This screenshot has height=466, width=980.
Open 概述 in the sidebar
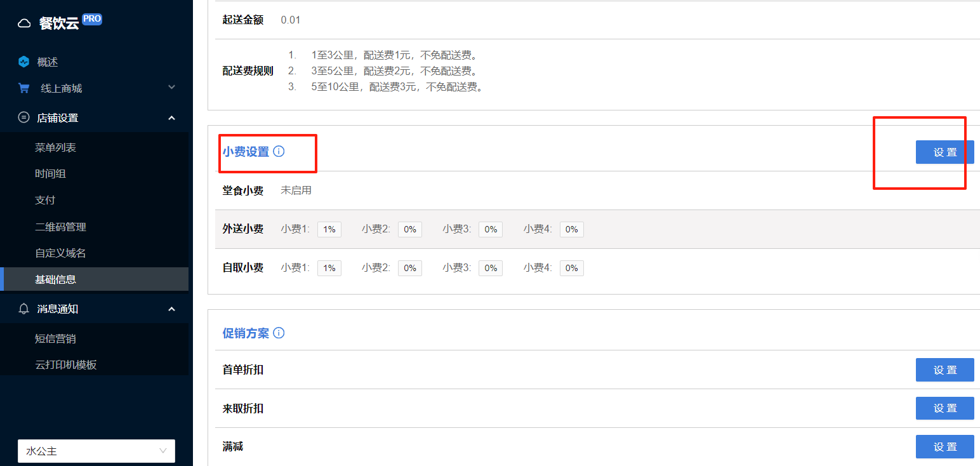pos(48,62)
